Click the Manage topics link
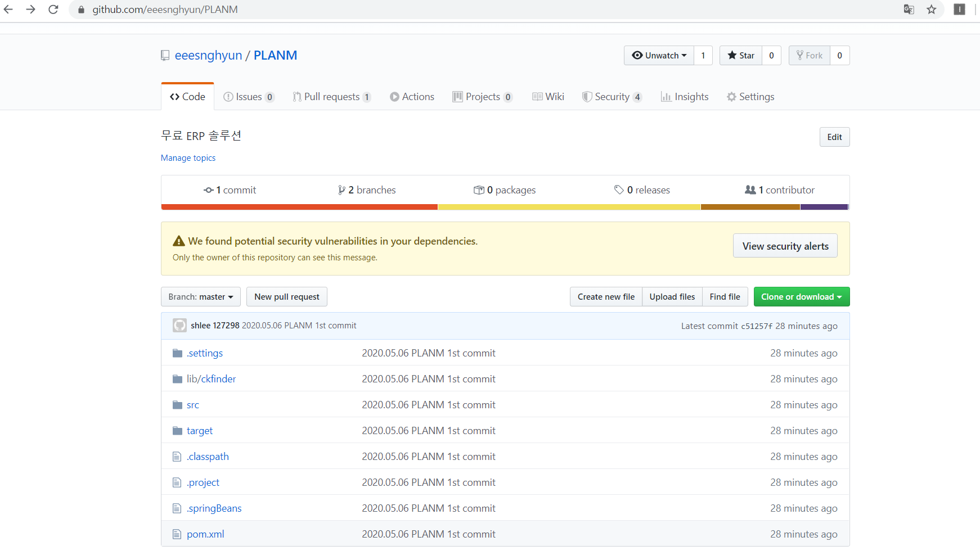Screen dimensions: 980x555 [188, 158]
